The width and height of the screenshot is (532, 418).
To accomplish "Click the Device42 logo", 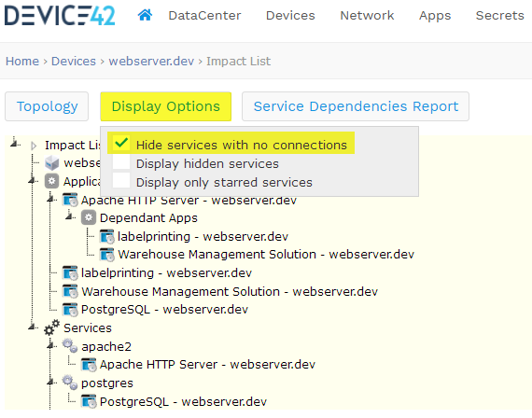I will (60, 16).
